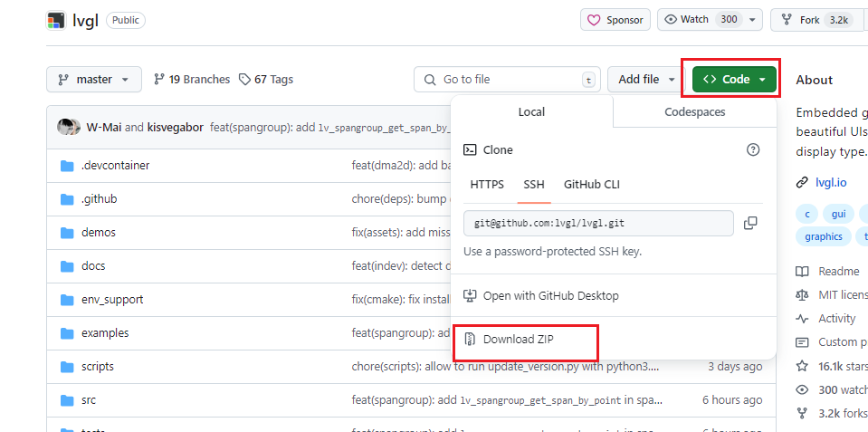The image size is (868, 432).
Task: Open the latest commit message feat(spangroup)
Action: [x=330, y=128]
